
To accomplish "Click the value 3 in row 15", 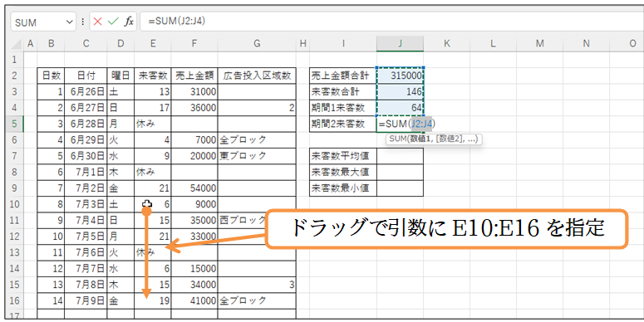I will point(257,285).
